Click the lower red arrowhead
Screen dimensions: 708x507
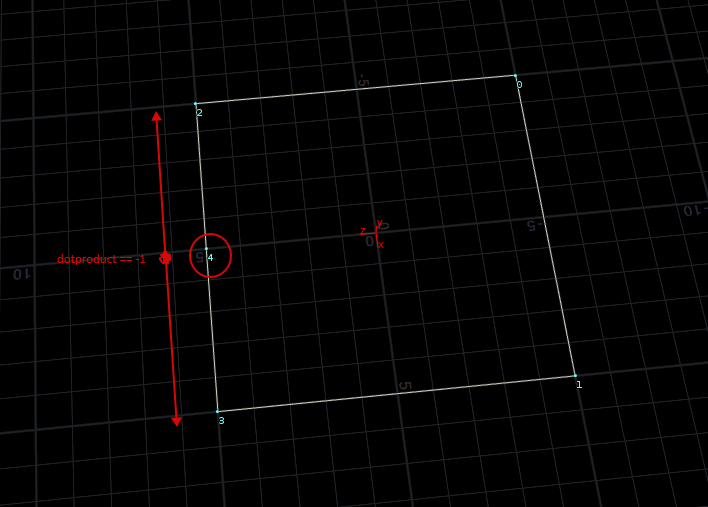coord(177,421)
